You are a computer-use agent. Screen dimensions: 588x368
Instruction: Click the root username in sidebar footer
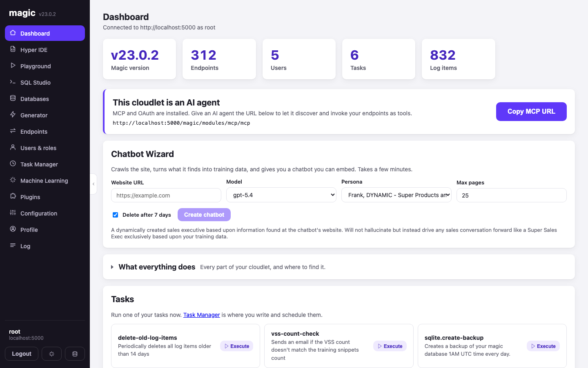(x=15, y=332)
